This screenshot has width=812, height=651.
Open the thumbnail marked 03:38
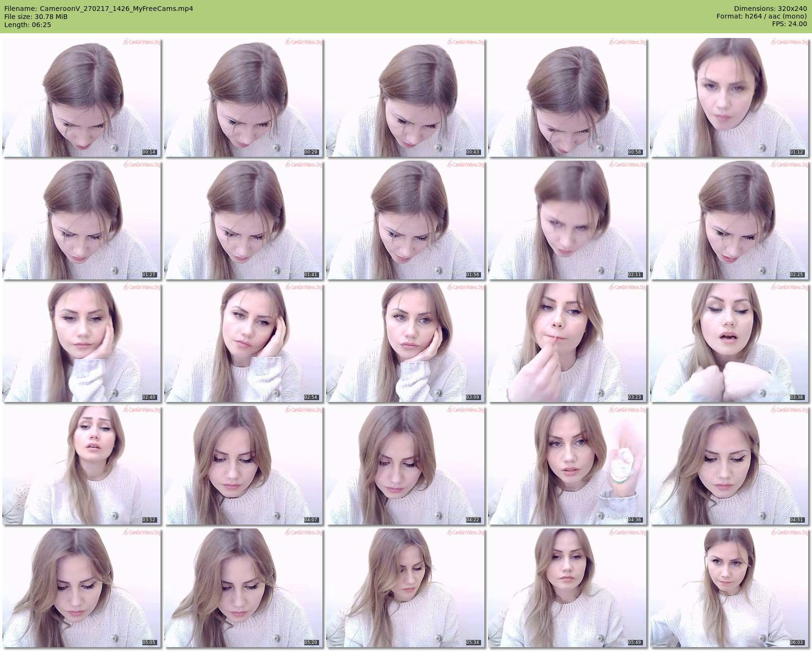click(x=729, y=343)
